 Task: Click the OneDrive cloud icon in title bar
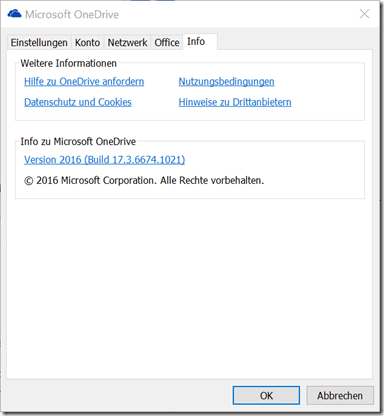pos(14,14)
